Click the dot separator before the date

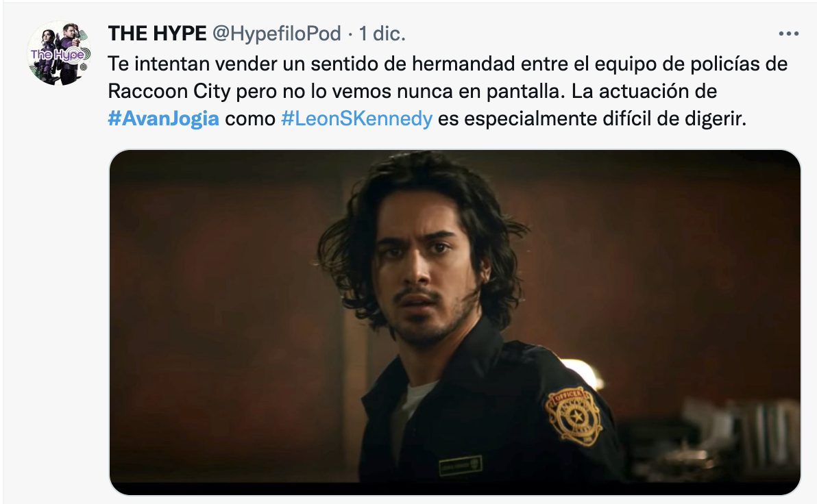pyautogui.click(x=350, y=35)
